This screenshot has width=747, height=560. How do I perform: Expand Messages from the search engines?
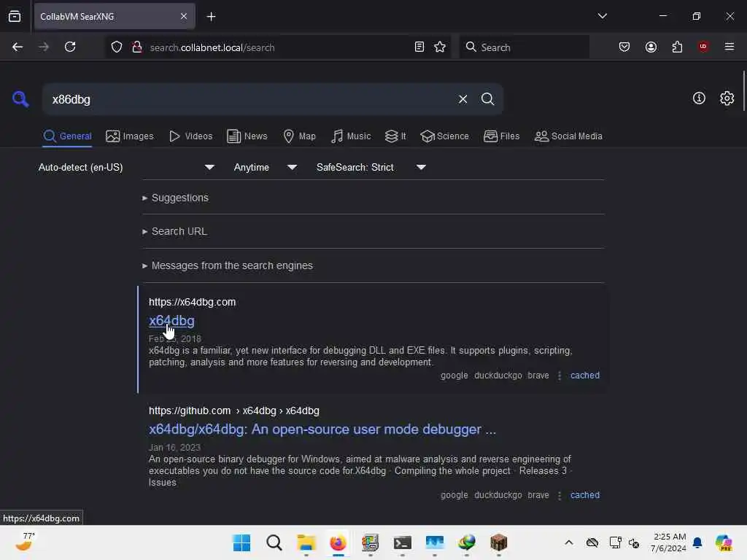(228, 265)
